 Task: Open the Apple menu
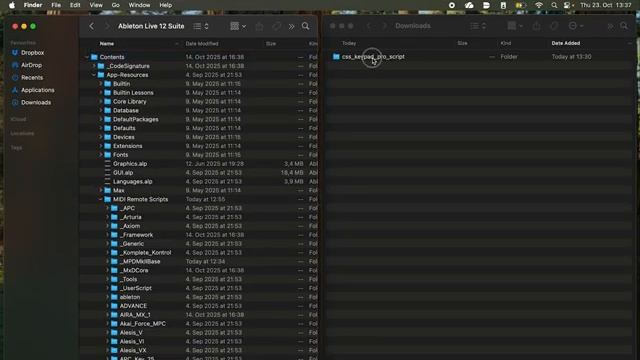[12, 5]
